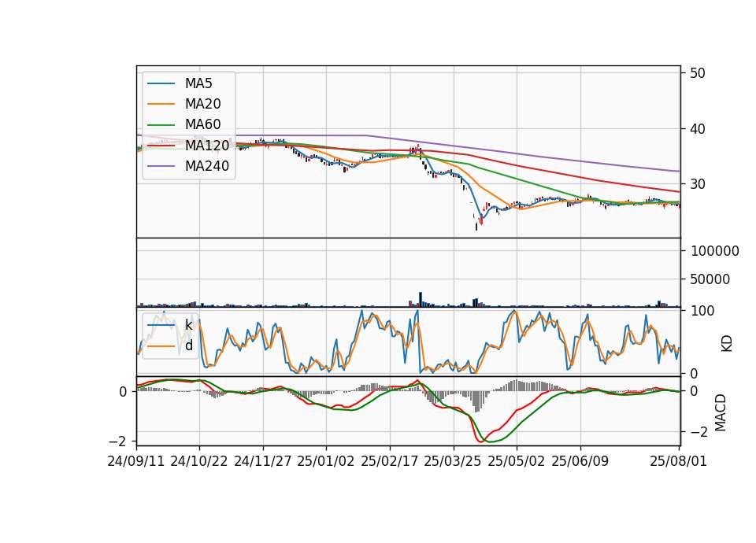Click the price axis value 40
The height and width of the screenshot is (543, 756).
point(698,129)
